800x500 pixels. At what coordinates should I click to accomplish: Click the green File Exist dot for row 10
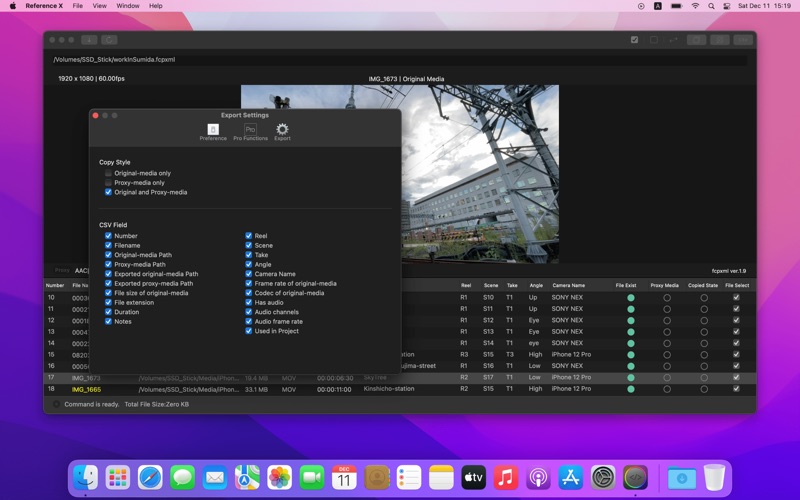point(631,297)
